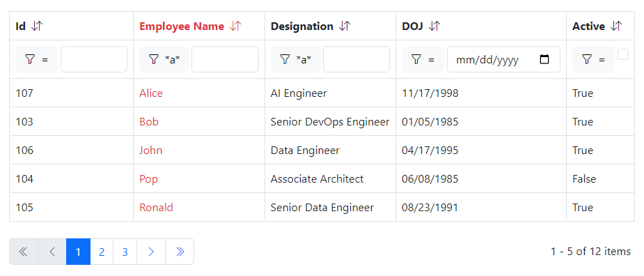The image size is (644, 276).
Task: Click the date 11/17/1998
Action: [430, 93]
